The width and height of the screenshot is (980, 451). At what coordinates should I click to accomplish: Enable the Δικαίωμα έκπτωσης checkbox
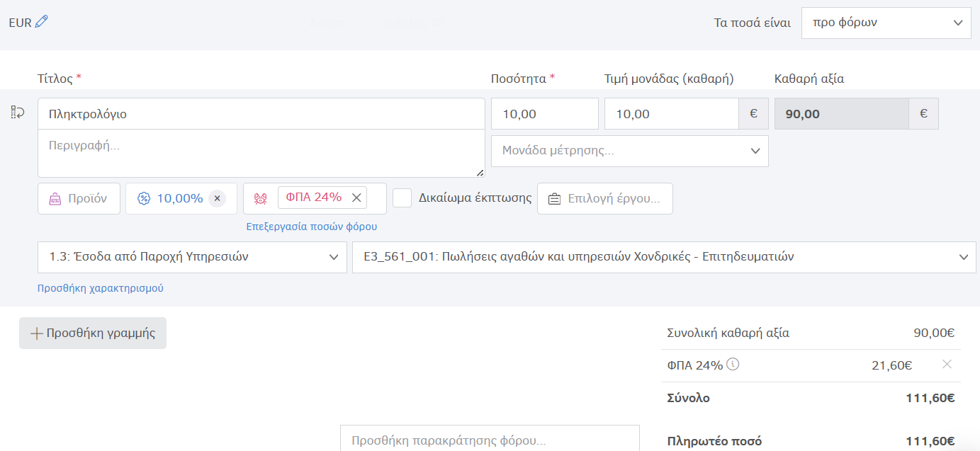coord(402,198)
